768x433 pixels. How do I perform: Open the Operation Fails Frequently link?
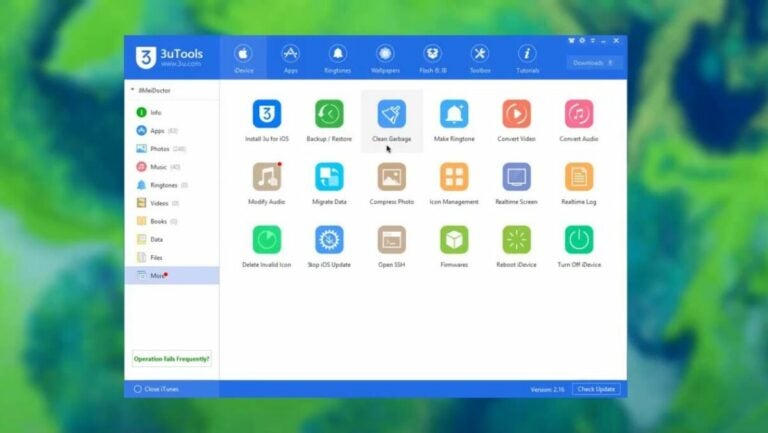[171, 359]
